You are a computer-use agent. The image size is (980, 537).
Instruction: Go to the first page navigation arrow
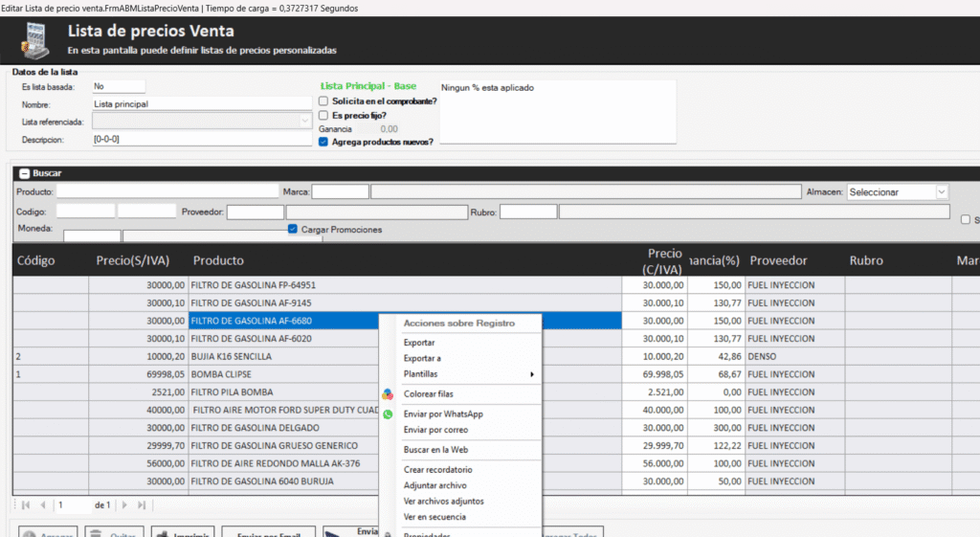pyautogui.click(x=26, y=504)
